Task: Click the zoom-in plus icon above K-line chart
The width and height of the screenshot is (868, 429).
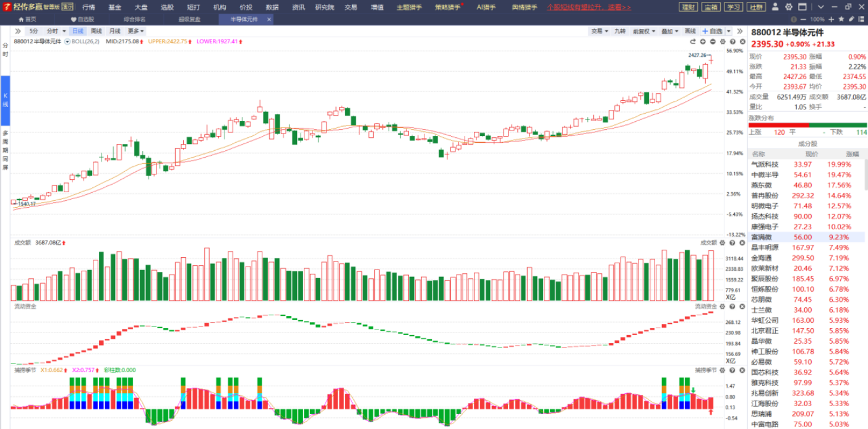Action: click(x=703, y=41)
